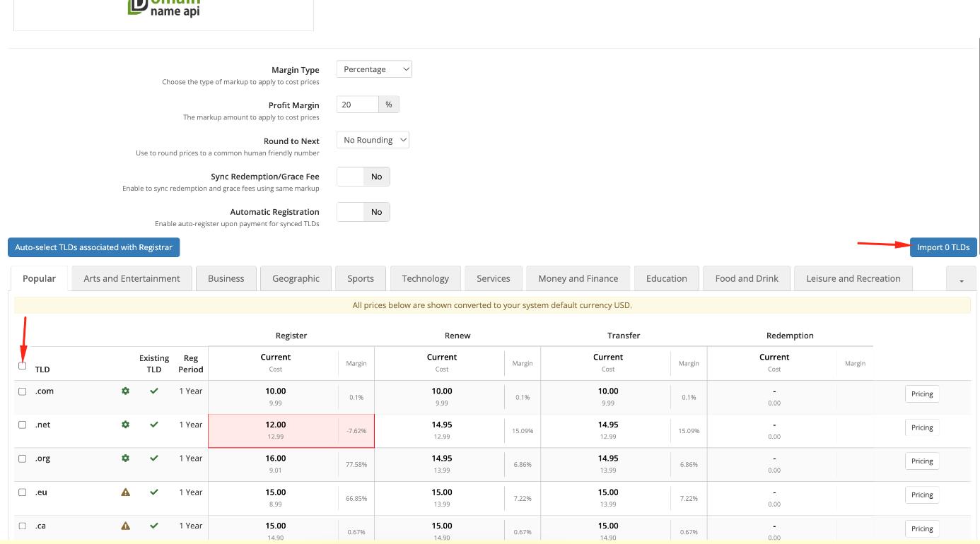The image size is (980, 544).
Task: Switch to the Technology tab
Action: pos(425,278)
